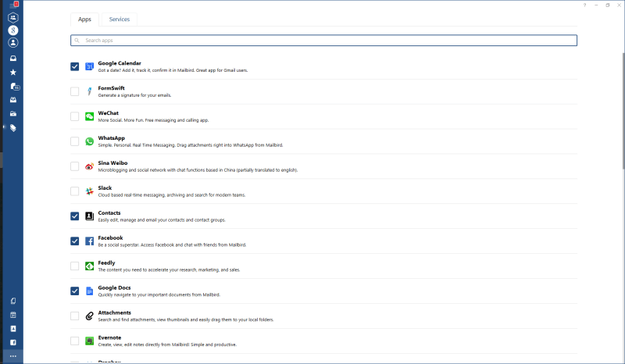This screenshot has height=364, width=625.
Task: Open the unified accounts hexagon icon
Action: 13,17
